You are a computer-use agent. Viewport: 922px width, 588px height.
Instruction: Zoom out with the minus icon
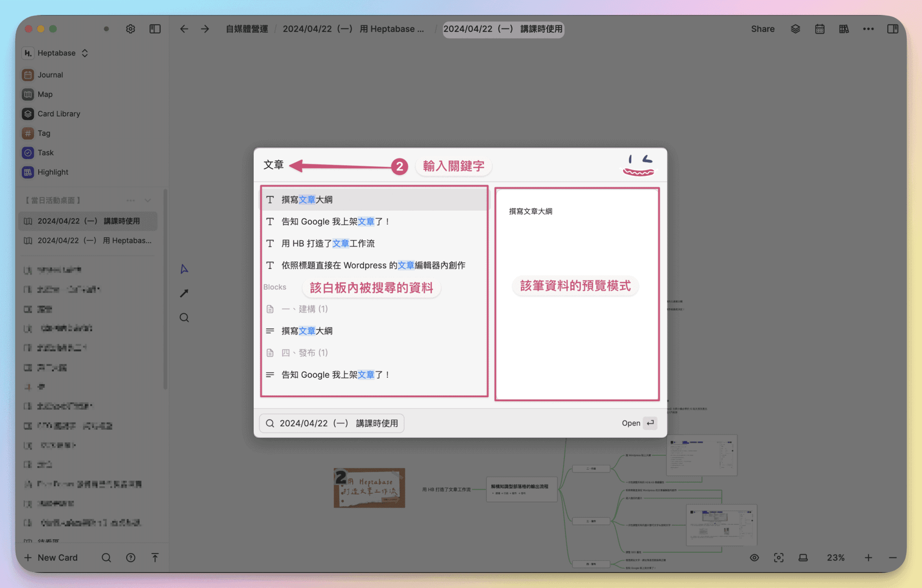tap(893, 558)
